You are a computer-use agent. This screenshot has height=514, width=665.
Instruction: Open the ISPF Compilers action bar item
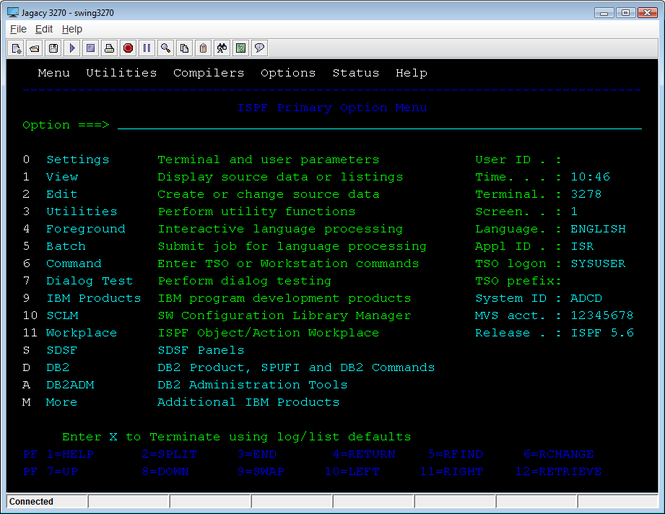209,73
